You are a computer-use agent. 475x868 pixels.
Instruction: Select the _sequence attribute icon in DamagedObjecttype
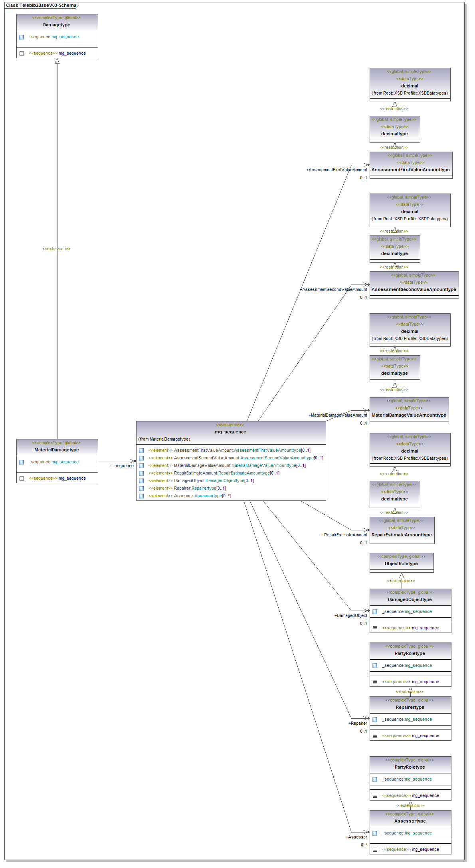click(x=375, y=612)
